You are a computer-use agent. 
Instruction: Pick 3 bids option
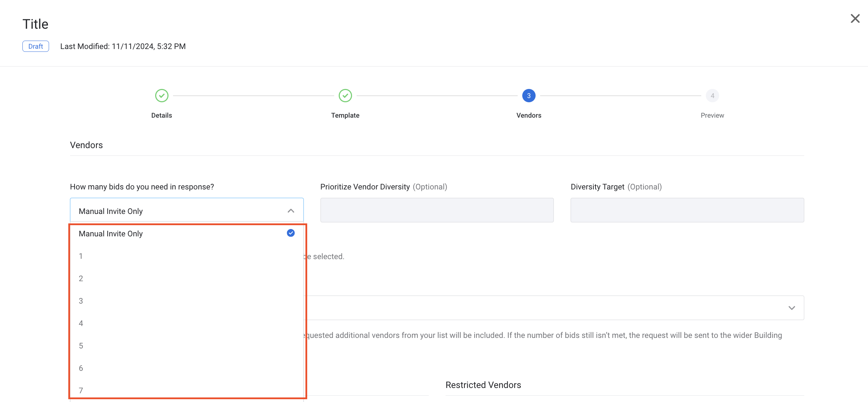81,301
